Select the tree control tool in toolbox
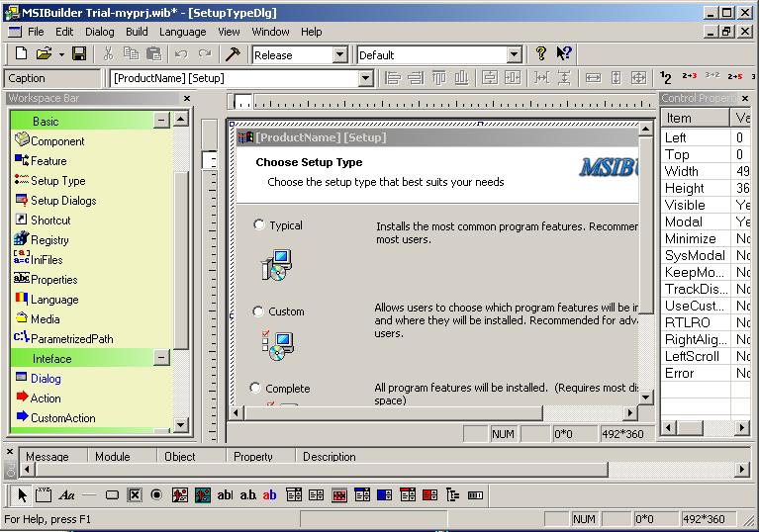Viewport: 759px width, 532px height. pyautogui.click(x=452, y=494)
